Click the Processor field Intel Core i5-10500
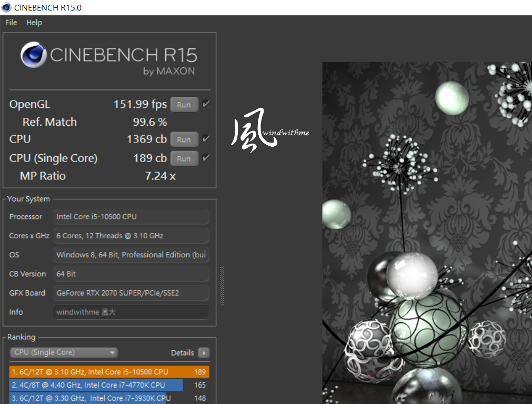 [x=131, y=216]
